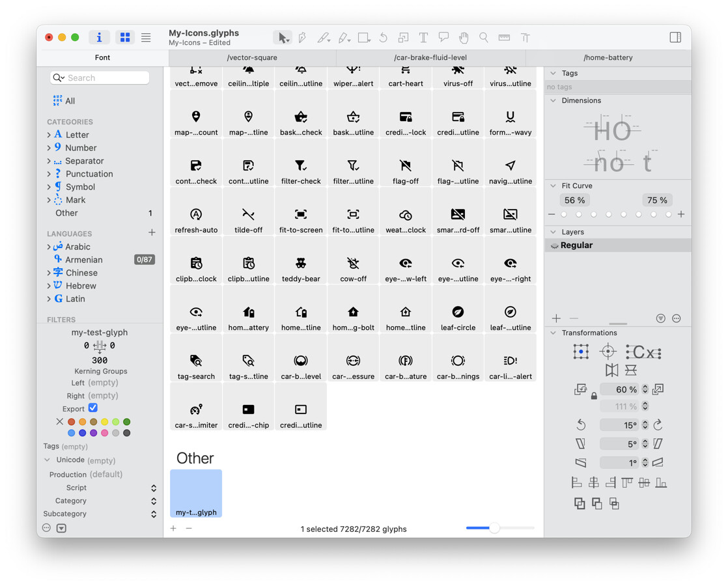Viewport: 728px width, 586px height.
Task: Switch to the /vector-square tab
Action: 252,57
